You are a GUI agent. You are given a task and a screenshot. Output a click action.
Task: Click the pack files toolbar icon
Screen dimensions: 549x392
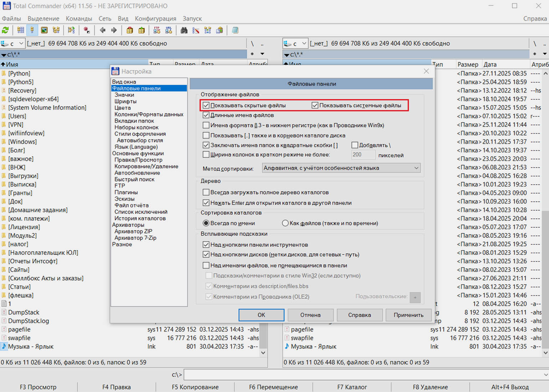(x=130, y=30)
